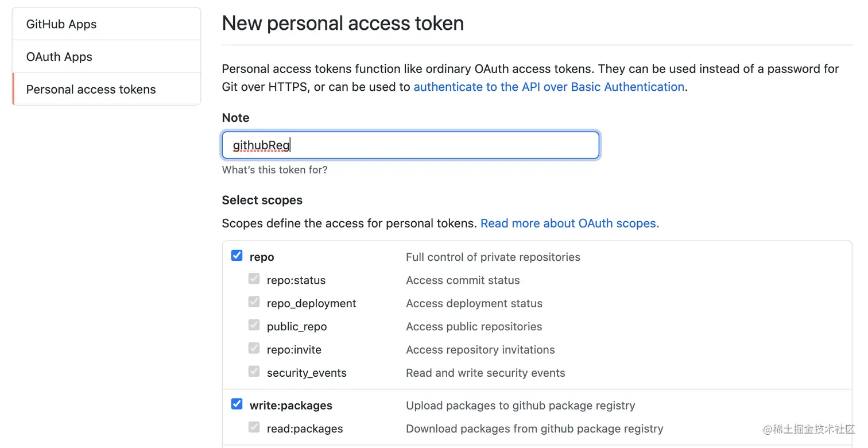Click the repo scope label
The height and width of the screenshot is (448, 868).
coord(262,257)
